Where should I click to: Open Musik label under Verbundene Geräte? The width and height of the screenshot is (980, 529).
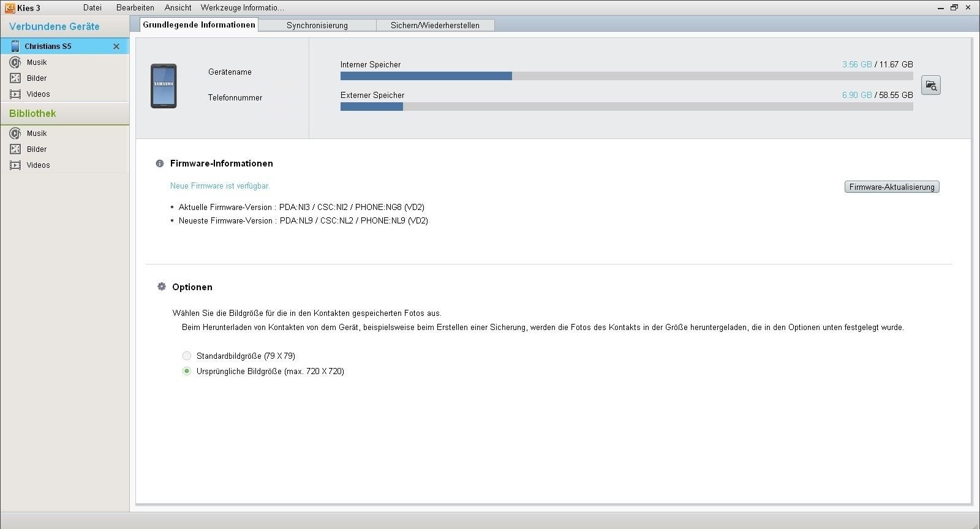37,62
